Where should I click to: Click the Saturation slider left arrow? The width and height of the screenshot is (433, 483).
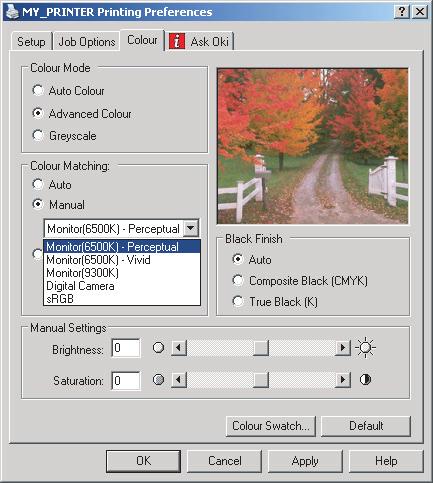click(179, 380)
